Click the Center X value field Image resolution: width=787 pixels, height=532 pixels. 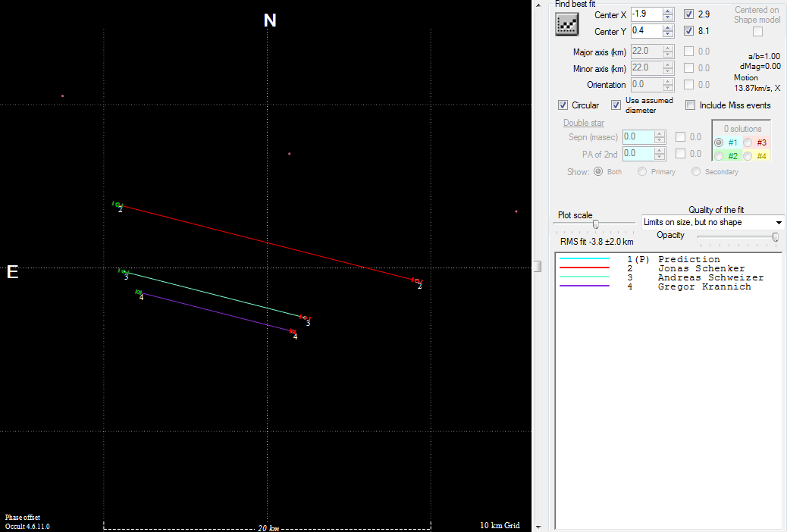[x=647, y=14]
